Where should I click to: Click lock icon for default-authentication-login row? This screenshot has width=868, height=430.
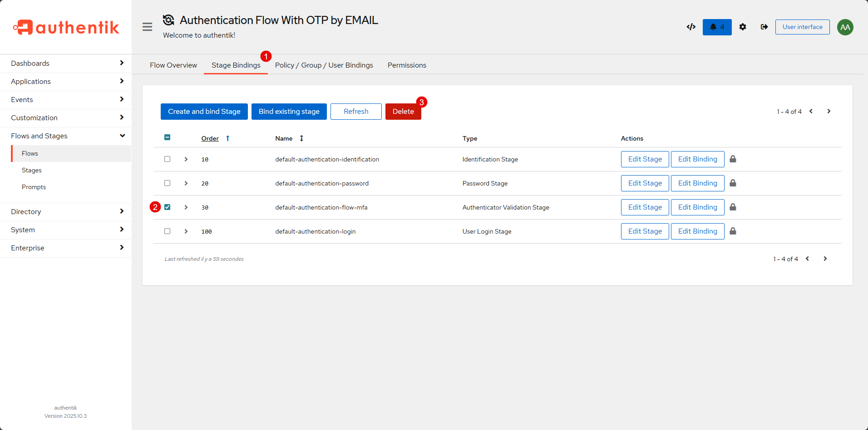(x=733, y=231)
